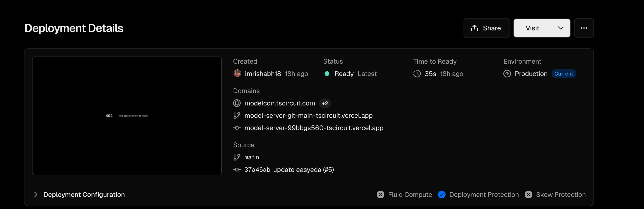Click the share upload icon
The image size is (644, 209).
pos(474,28)
